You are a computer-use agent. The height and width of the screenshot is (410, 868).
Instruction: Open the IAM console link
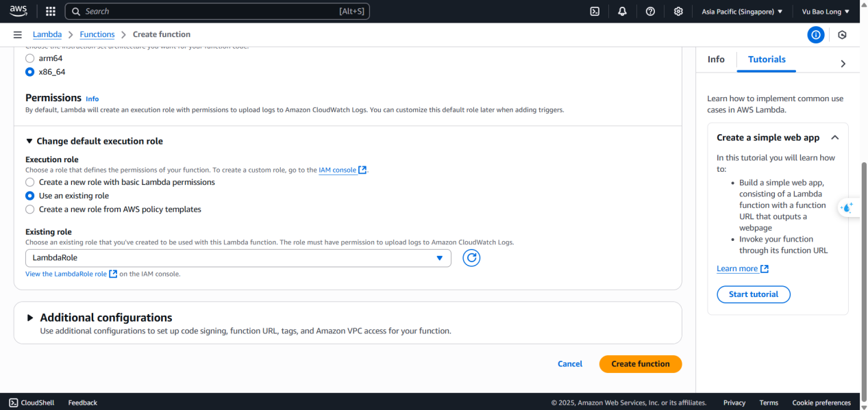337,170
